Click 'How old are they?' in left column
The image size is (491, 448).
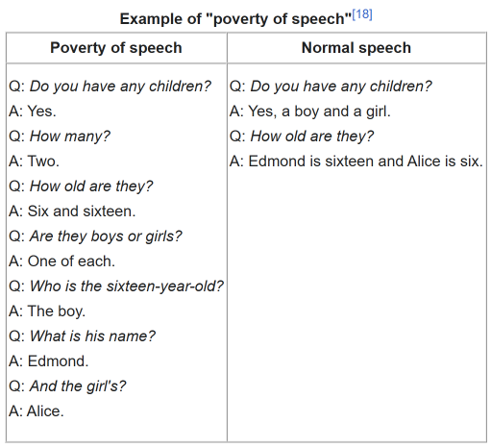[91, 187]
